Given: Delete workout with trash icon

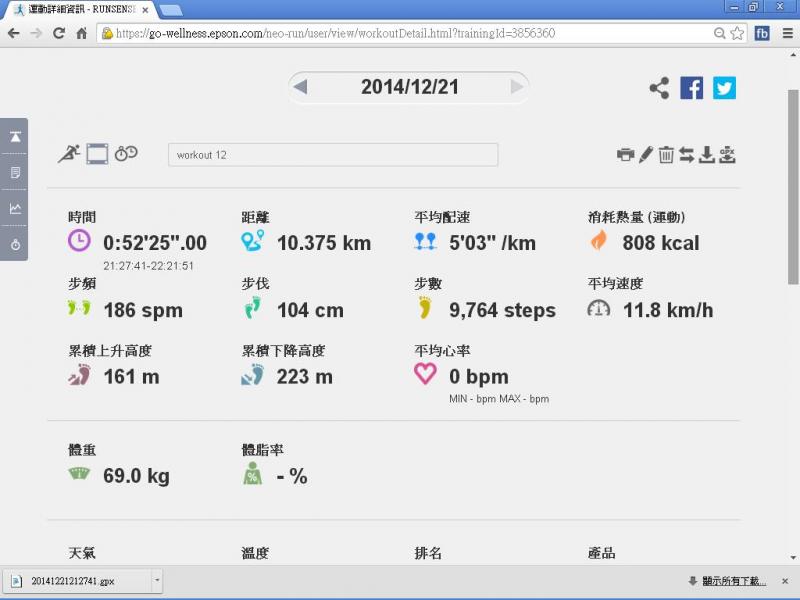Looking at the screenshot, I should (x=666, y=155).
